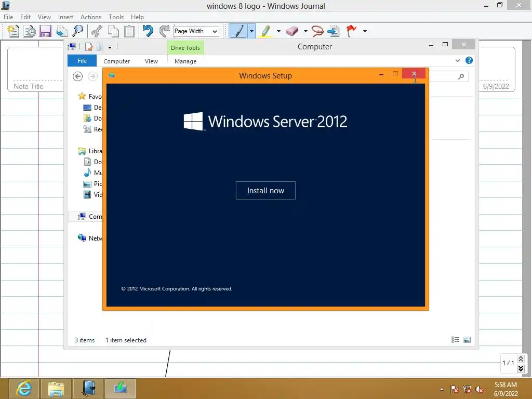Click the Windows Journal taskbar icon
532x399 pixels.
pos(88,389)
